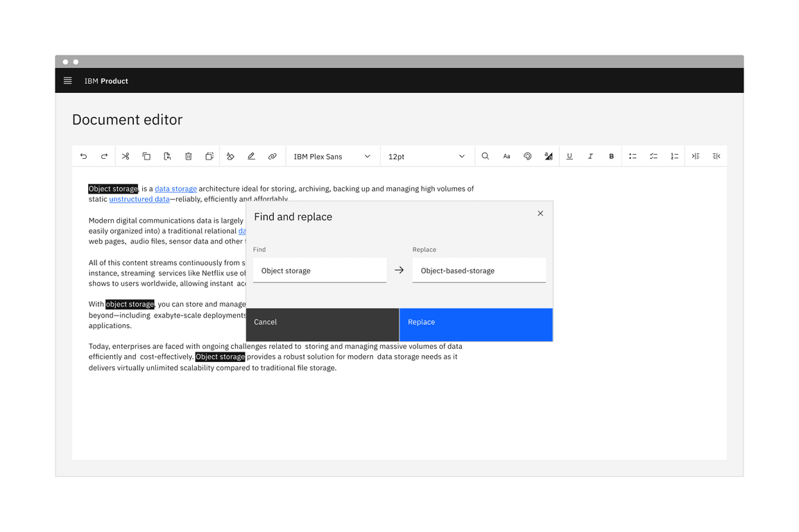
Task: Open the Search icon in the toolbar
Action: coord(485,156)
